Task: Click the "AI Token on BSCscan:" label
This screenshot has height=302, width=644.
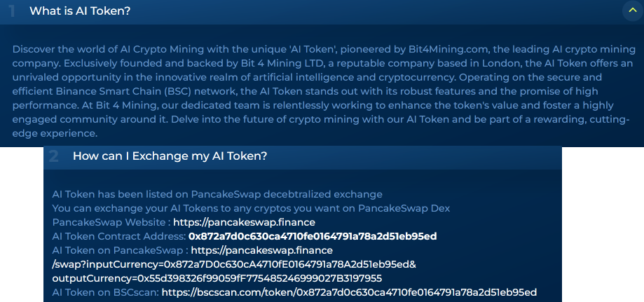Action: (106, 292)
